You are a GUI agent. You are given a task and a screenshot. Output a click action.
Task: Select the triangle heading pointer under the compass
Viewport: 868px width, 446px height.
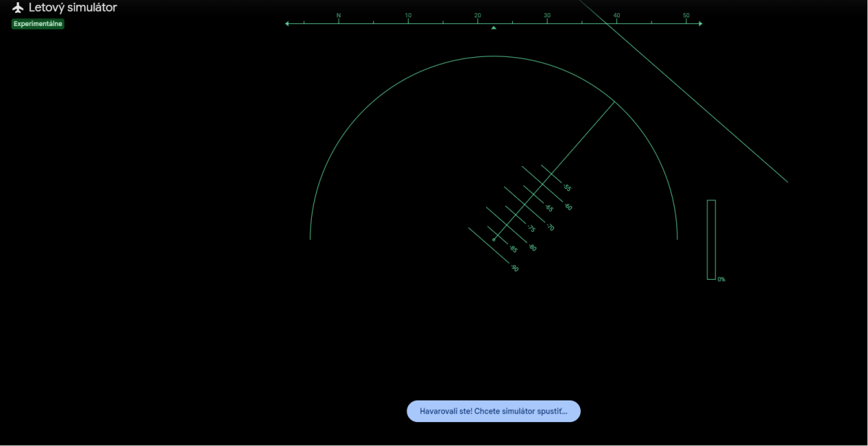[494, 28]
